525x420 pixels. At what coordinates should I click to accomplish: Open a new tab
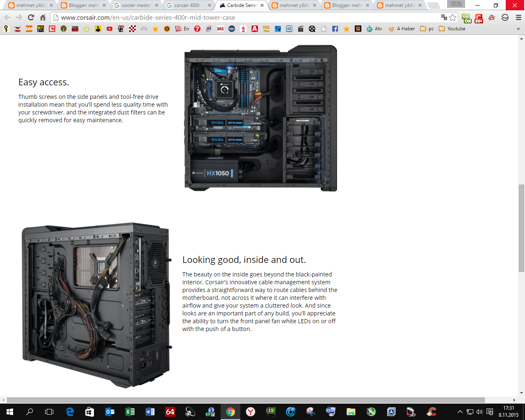433,5
